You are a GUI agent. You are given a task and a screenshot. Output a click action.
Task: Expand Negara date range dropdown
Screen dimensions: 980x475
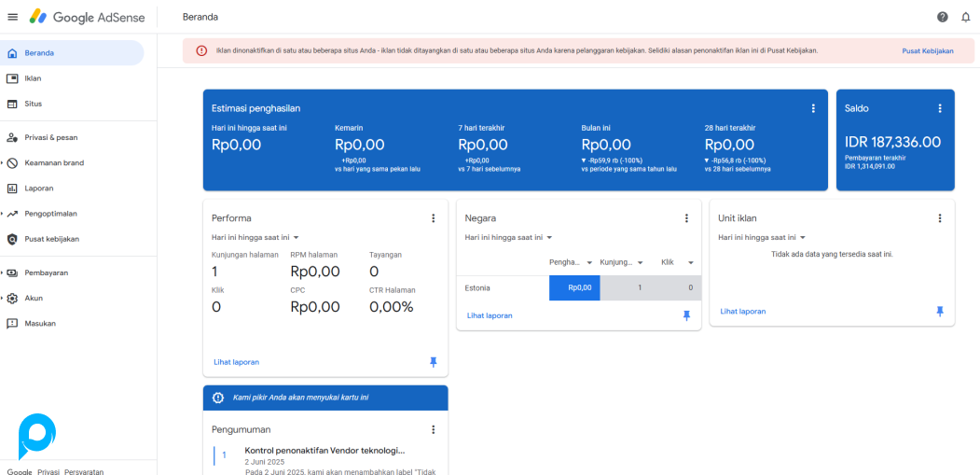pyautogui.click(x=508, y=238)
